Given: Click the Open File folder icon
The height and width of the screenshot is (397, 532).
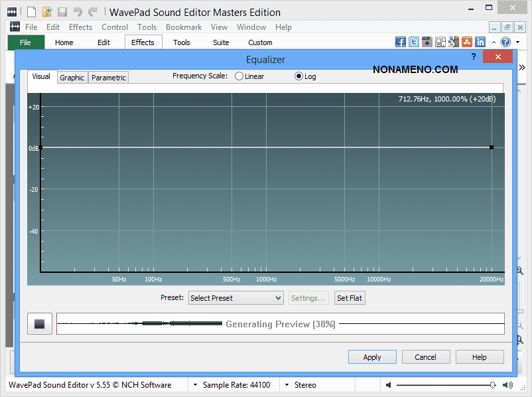Looking at the screenshot, I should click(47, 12).
